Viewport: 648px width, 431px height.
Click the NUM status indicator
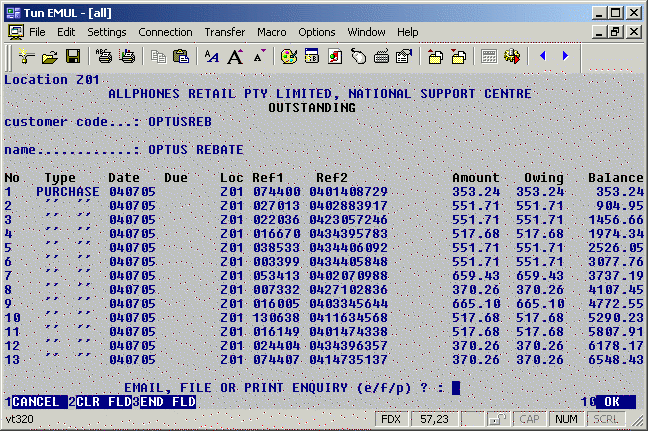click(x=566, y=419)
